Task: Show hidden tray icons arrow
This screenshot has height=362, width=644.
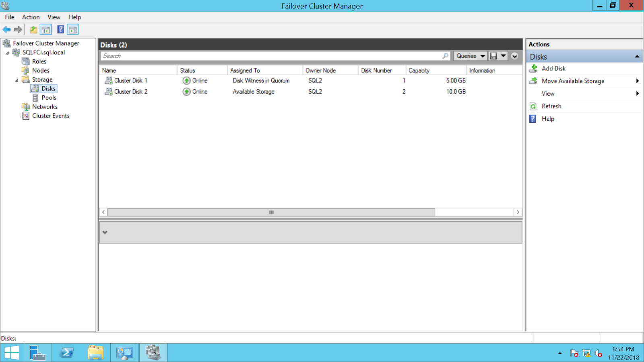Action: [560, 353]
